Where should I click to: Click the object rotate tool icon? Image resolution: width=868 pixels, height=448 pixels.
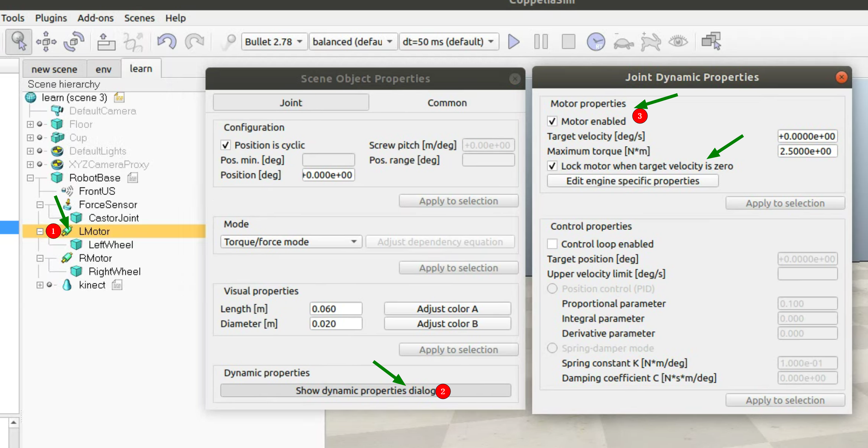(74, 41)
